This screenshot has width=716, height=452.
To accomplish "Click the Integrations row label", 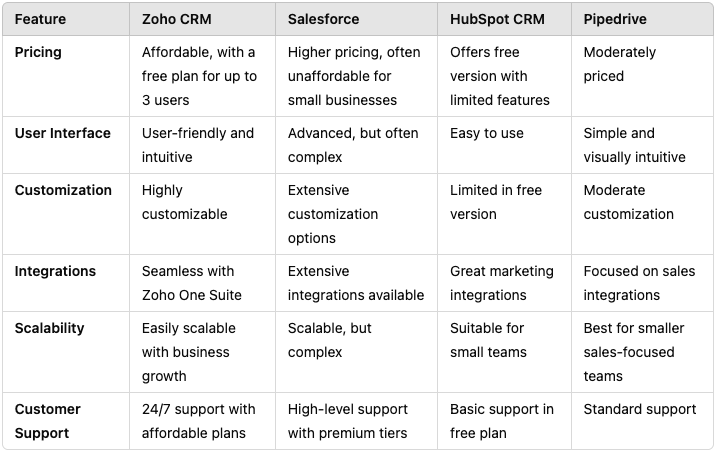I will click(55, 271).
